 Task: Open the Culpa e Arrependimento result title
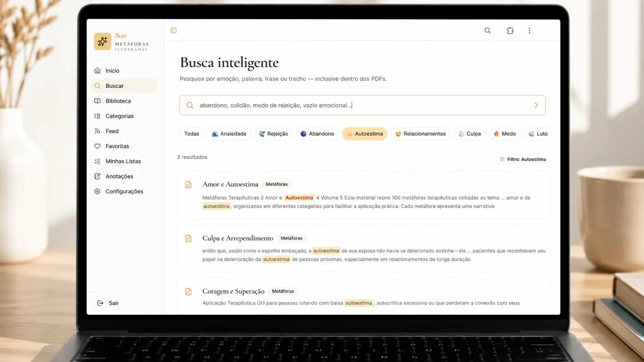pyautogui.click(x=238, y=238)
